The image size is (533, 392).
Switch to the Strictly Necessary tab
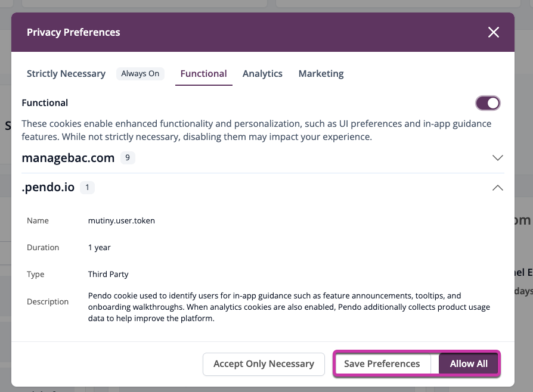[66, 74]
